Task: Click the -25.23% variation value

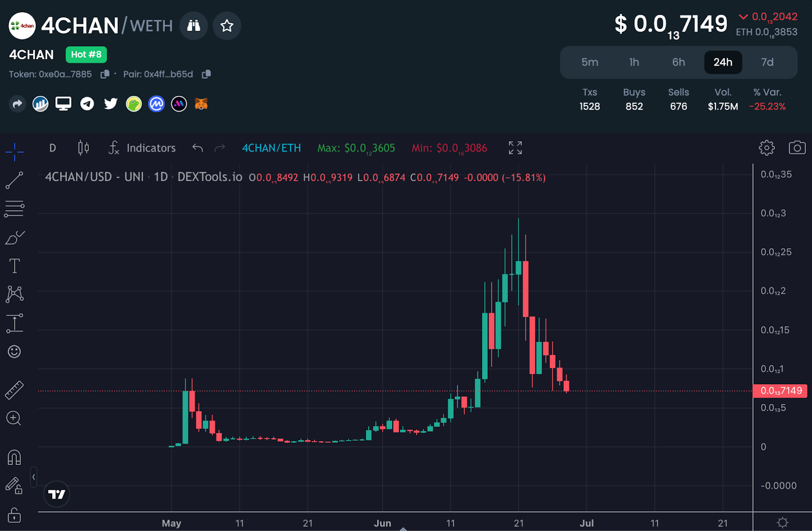Action: [x=767, y=107]
